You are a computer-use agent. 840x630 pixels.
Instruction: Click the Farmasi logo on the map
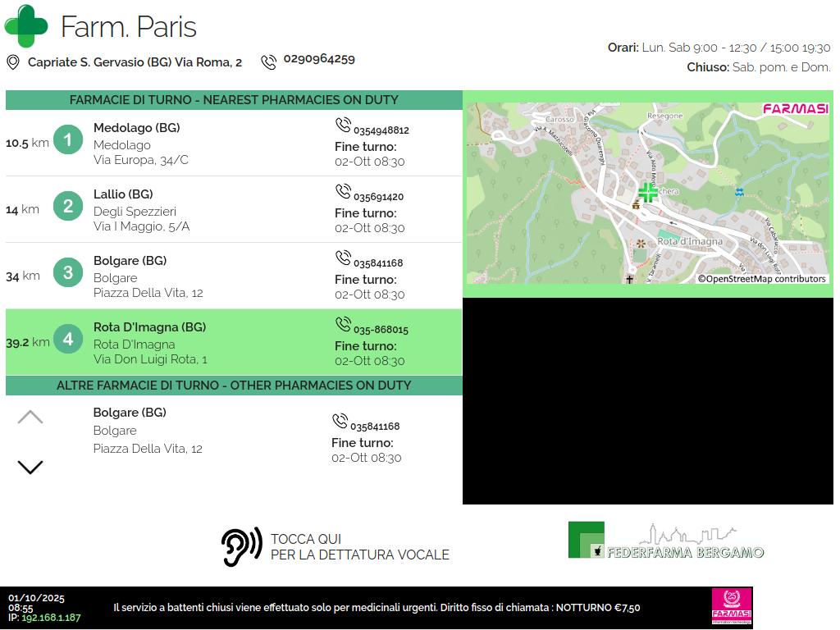[795, 109]
